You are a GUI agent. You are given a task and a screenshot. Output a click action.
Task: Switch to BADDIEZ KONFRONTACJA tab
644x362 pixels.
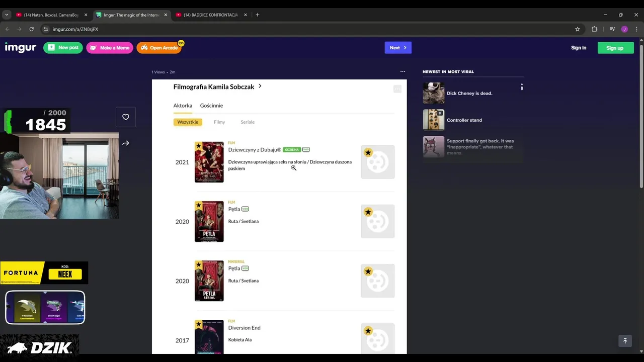(x=211, y=15)
